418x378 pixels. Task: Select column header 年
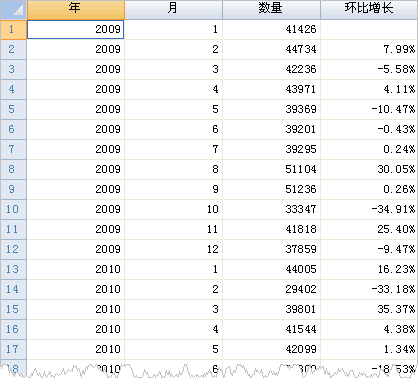click(x=76, y=10)
